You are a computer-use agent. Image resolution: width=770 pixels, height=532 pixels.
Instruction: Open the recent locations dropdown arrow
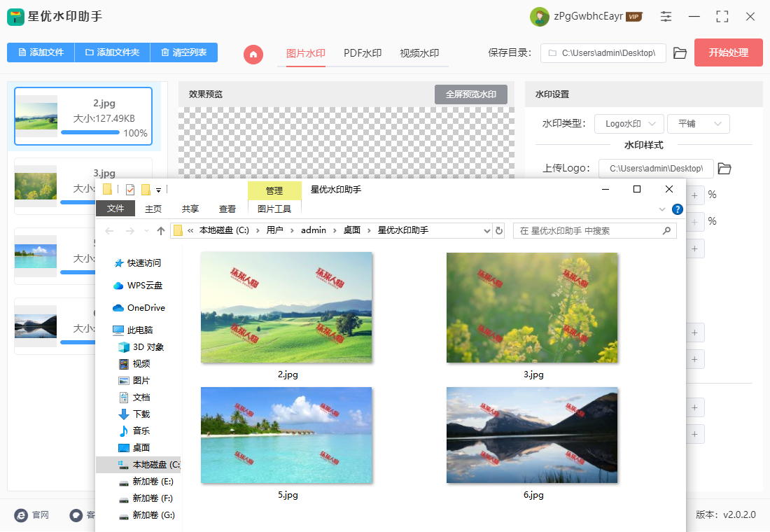click(x=146, y=230)
